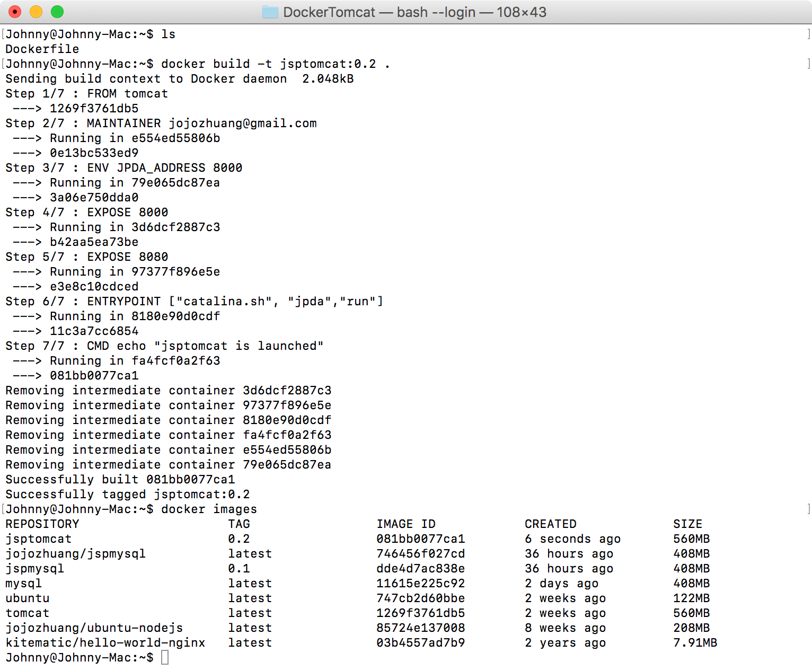
Task: Click the window title 'DockerTomcat — bash --login'
Action: pos(379,12)
